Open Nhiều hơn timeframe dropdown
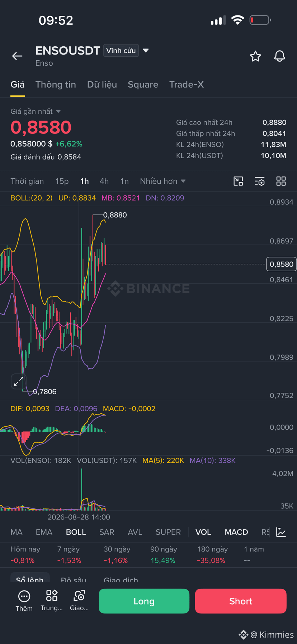297x644 pixels. point(163,181)
